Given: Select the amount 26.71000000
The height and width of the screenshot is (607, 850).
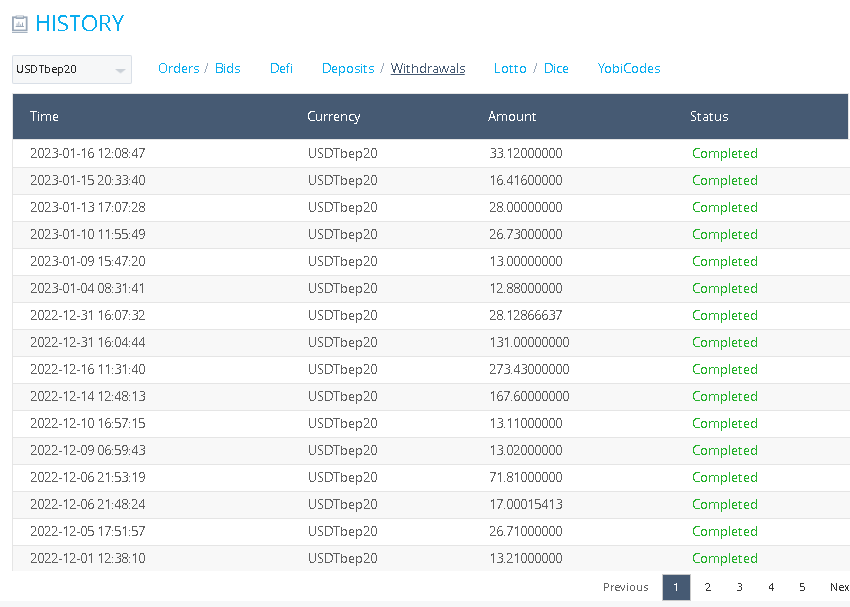Looking at the screenshot, I should coord(526,532).
